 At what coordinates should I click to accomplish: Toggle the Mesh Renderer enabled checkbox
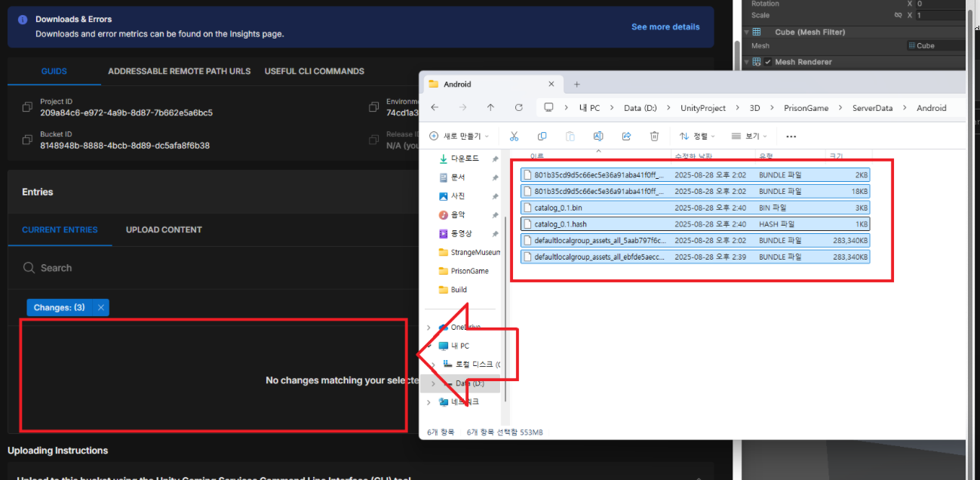pos(768,62)
